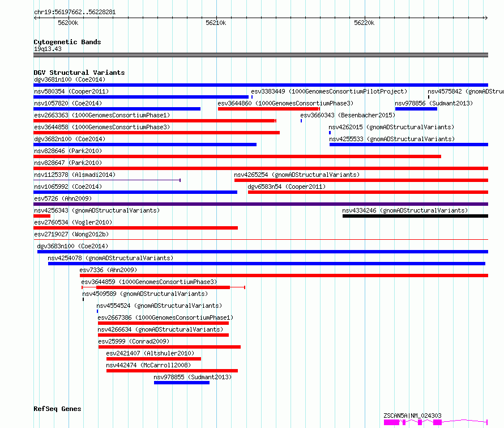Open esv2760534 (Vogler2010) variant
The image size is (504, 428).
click(73, 222)
